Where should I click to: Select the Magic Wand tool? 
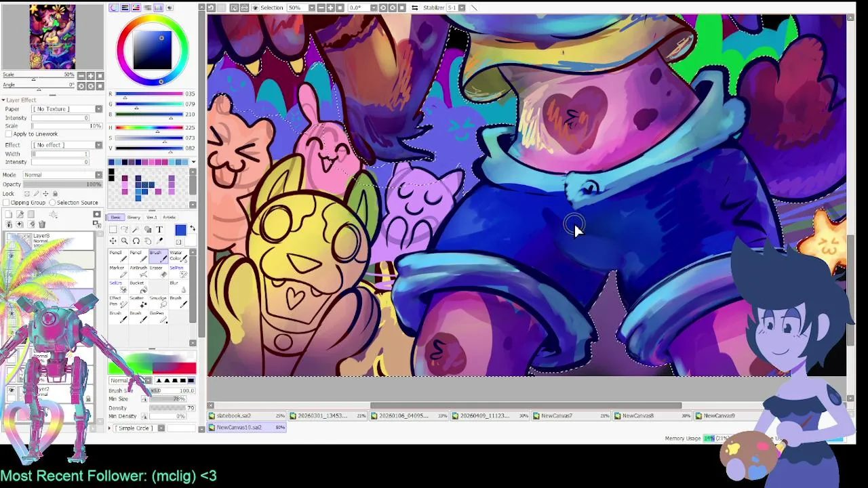click(x=136, y=229)
